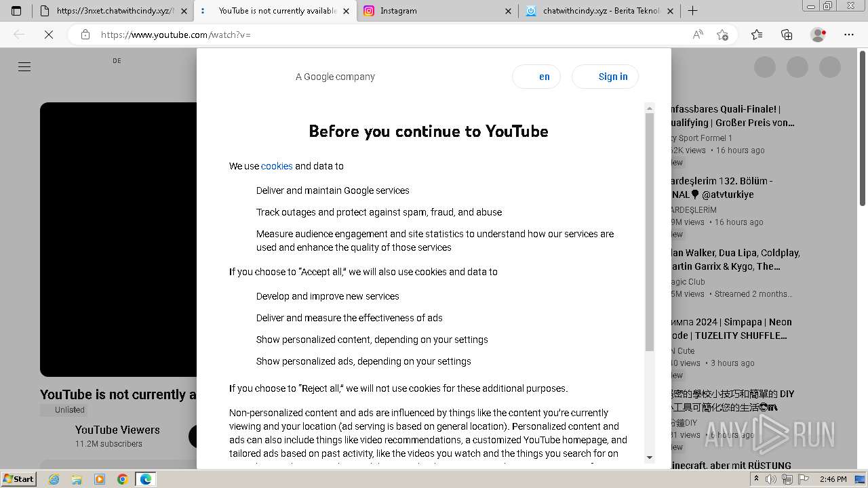Viewport: 868px width, 488px height.
Task: Click the YouTube address bar URL
Action: (176, 35)
